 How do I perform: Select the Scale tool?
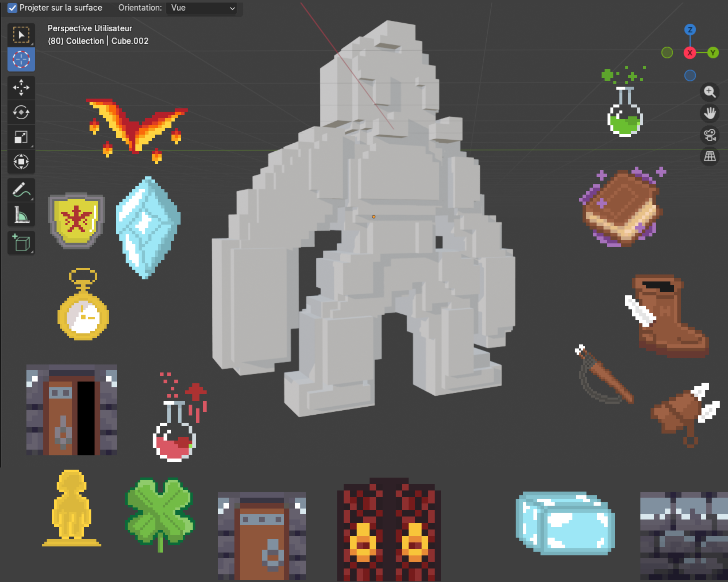coord(21,137)
